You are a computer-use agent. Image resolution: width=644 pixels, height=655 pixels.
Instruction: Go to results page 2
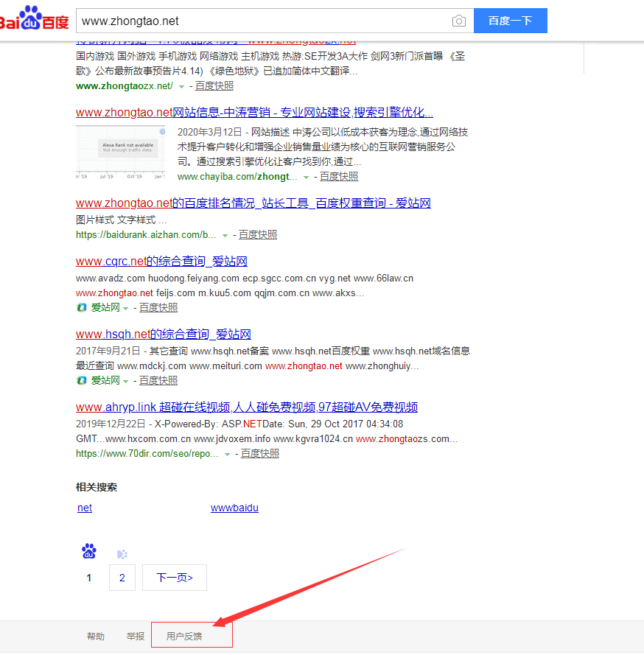[x=122, y=578]
